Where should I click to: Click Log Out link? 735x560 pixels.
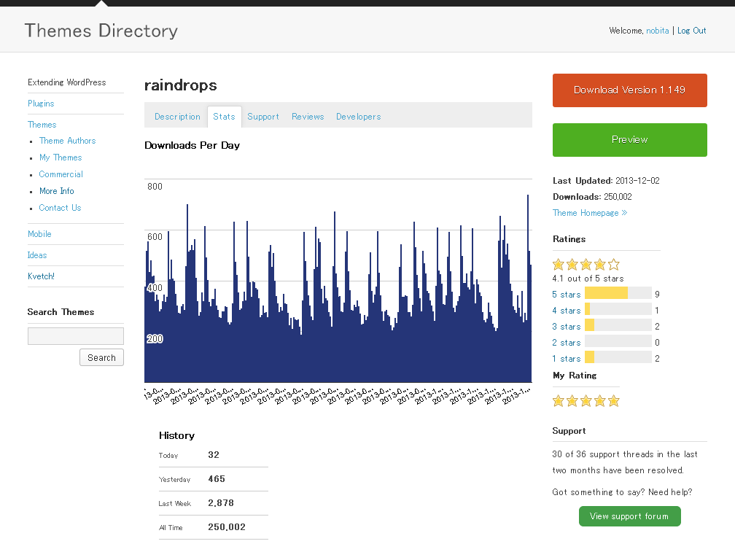point(691,31)
